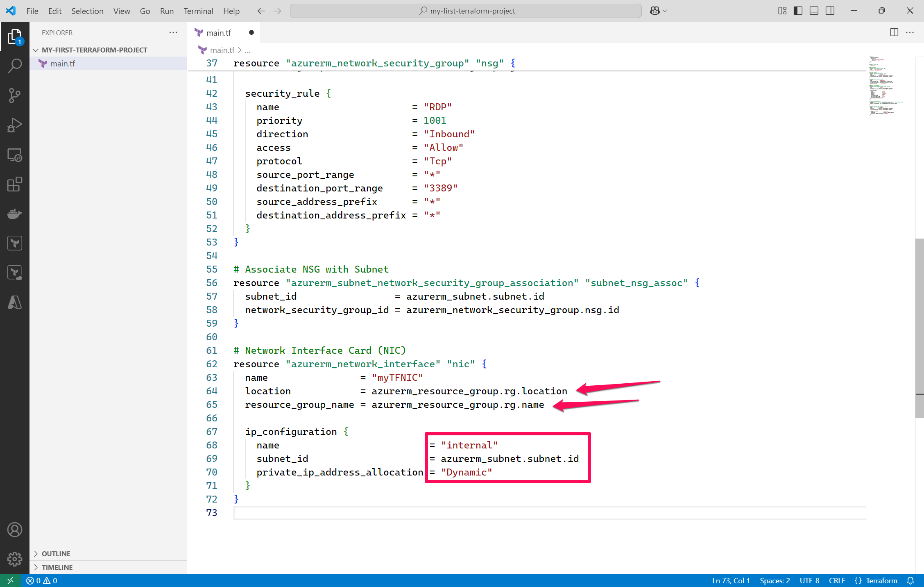Place cursor on empty line 73

pyautogui.click(x=550, y=513)
